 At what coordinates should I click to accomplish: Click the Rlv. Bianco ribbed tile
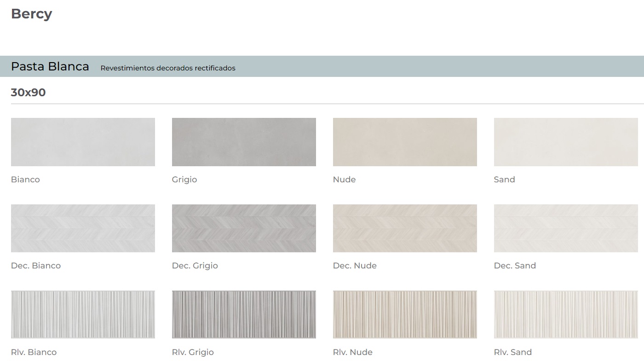pyautogui.click(x=83, y=314)
